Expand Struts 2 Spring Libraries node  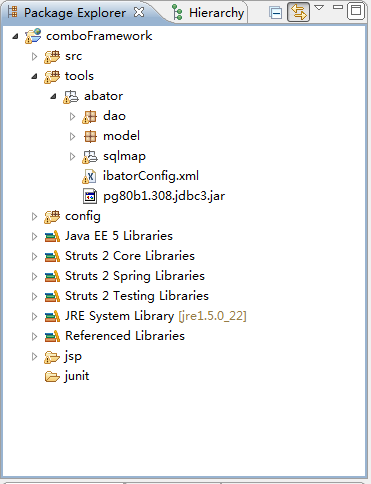34,276
